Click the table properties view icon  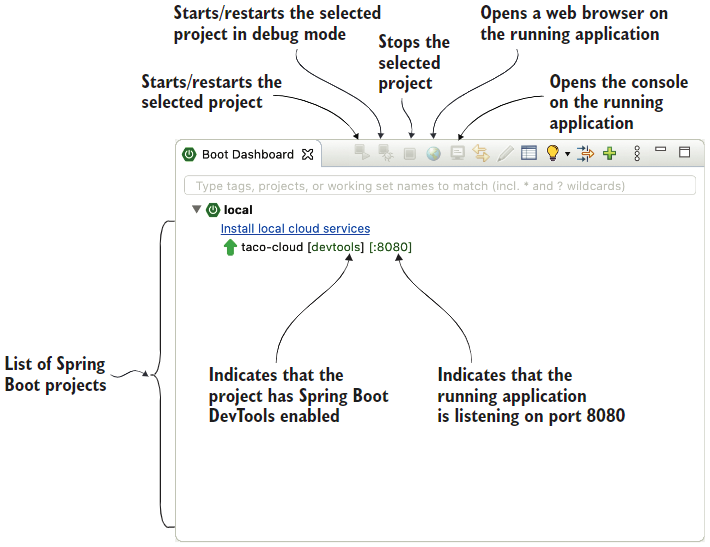click(529, 154)
